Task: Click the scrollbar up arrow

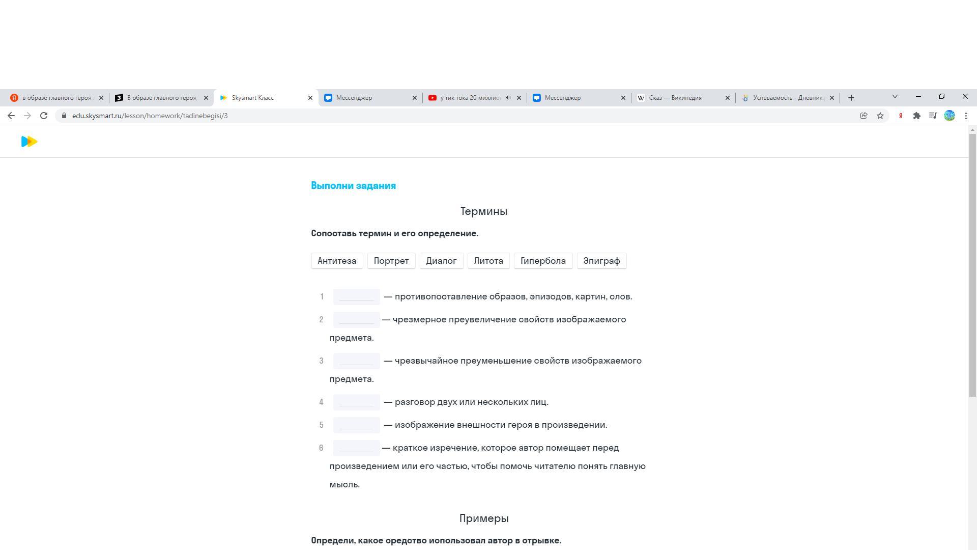Action: [972, 130]
